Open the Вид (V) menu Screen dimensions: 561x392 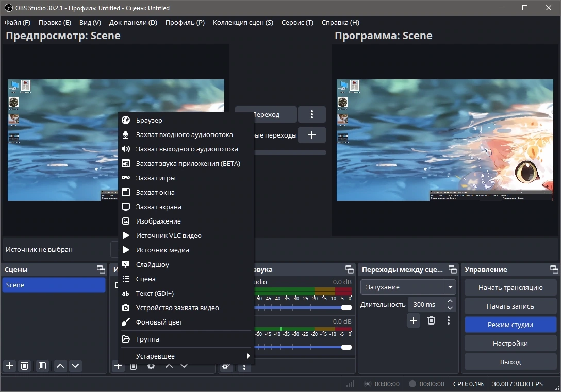click(x=90, y=23)
